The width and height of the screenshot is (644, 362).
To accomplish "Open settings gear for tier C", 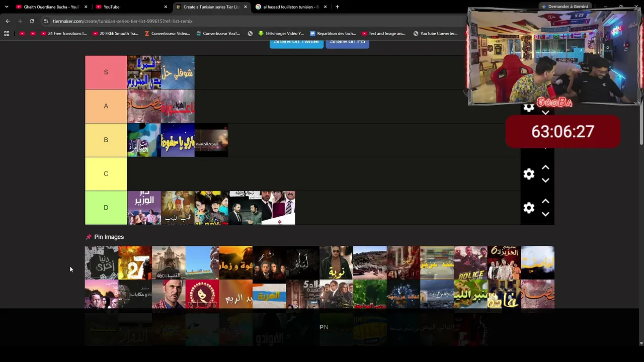I will coord(529,174).
